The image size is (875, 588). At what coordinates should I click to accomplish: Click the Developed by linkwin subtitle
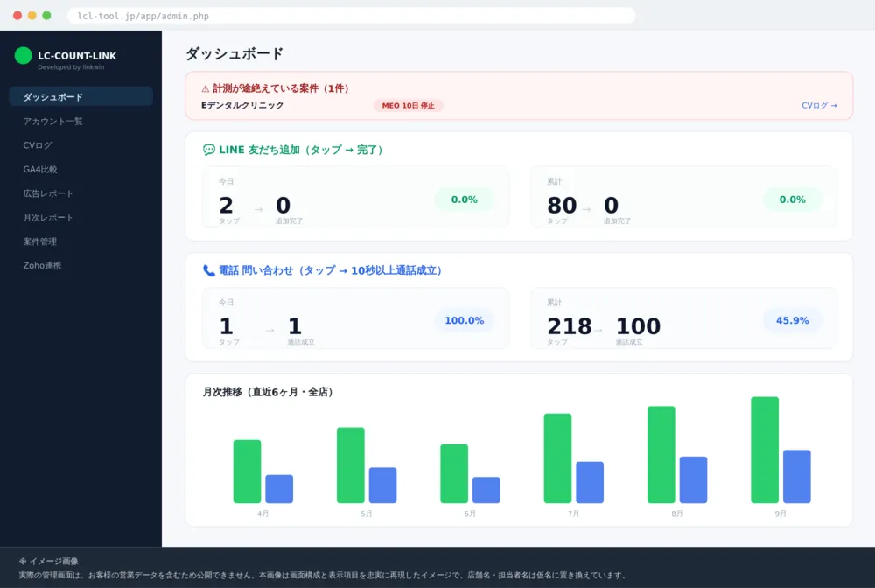tap(71, 67)
